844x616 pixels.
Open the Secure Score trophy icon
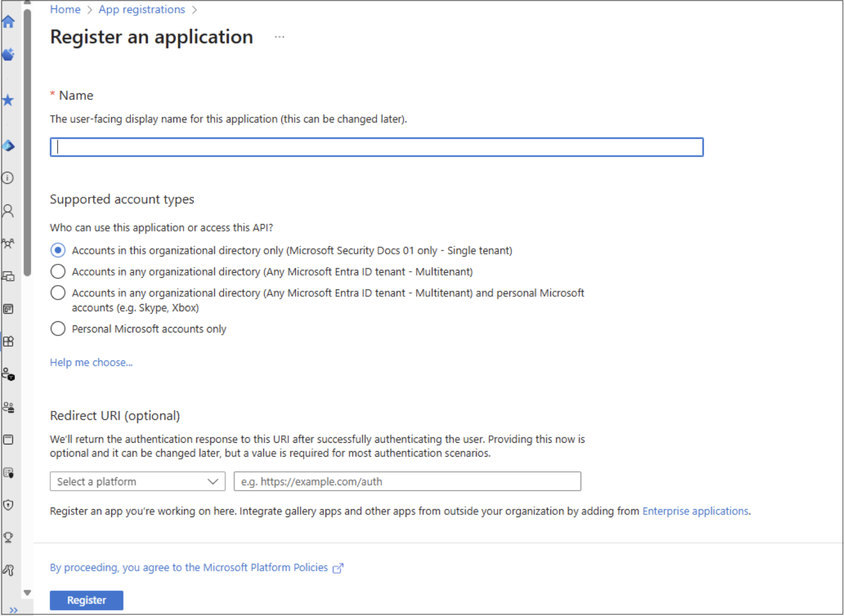coord(8,537)
